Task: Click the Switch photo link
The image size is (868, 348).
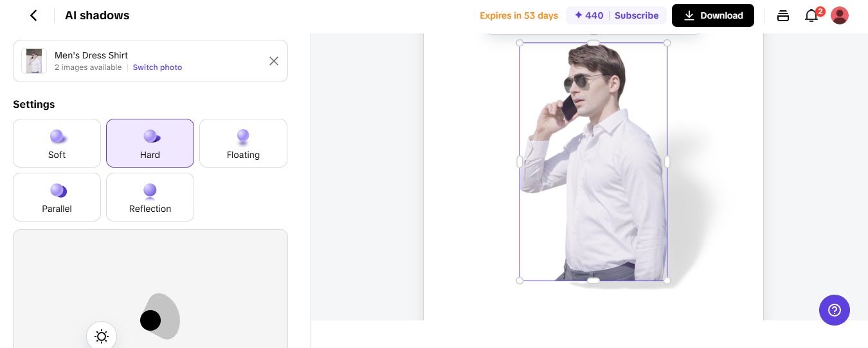Action: 158,67
